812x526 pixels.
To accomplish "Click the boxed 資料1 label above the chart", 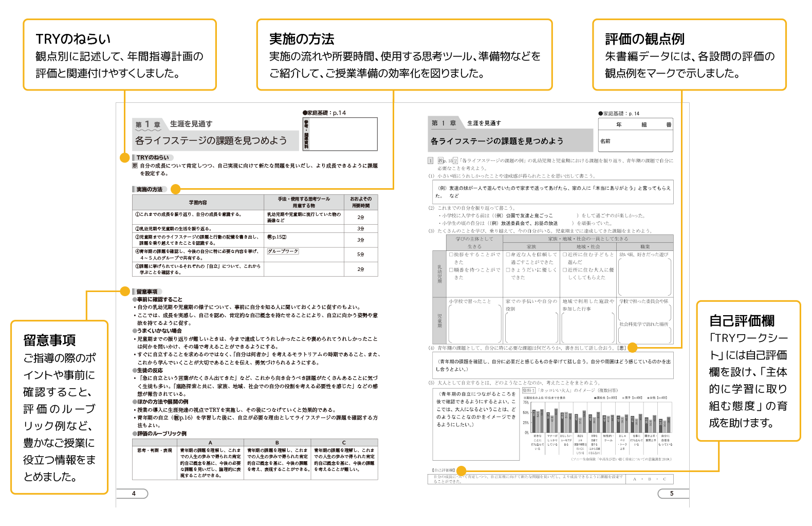I will click(528, 390).
